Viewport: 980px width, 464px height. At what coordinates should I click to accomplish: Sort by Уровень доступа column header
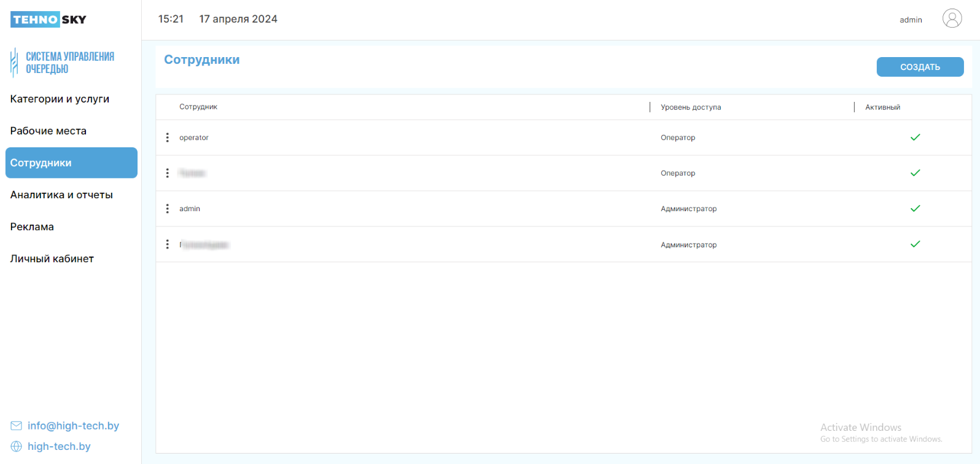[x=691, y=107]
